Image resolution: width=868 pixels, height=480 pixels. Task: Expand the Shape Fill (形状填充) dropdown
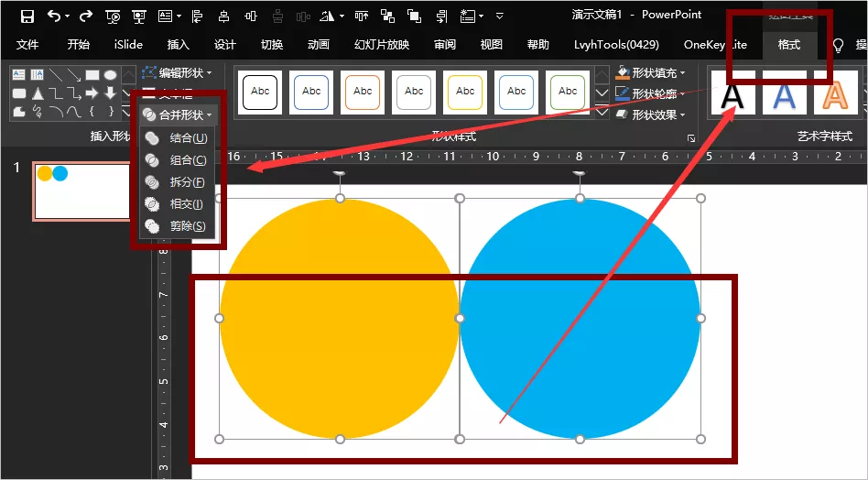click(x=652, y=72)
